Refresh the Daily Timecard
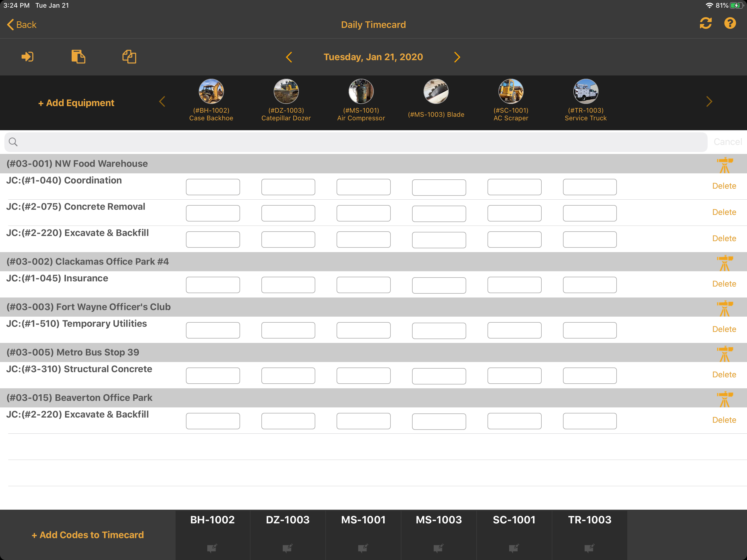The height and width of the screenshot is (560, 747). [x=706, y=24]
